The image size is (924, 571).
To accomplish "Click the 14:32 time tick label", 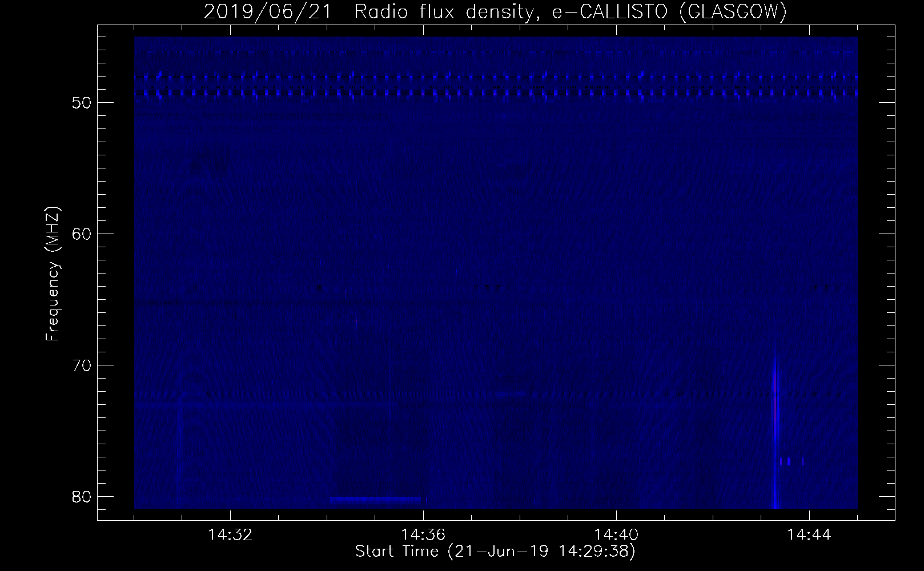I will (x=230, y=535).
